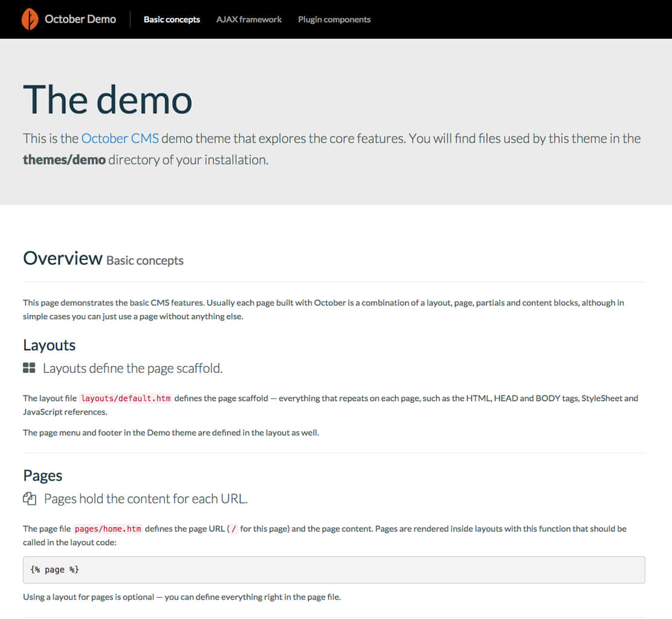Select the Basic concepts menu item
672x619 pixels.
point(172,19)
